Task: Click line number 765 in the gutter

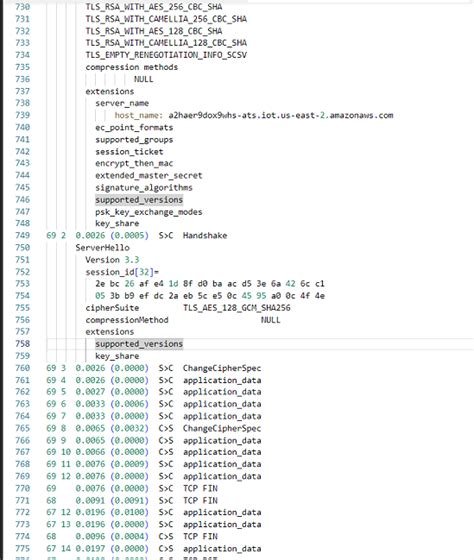Action: 23,428
